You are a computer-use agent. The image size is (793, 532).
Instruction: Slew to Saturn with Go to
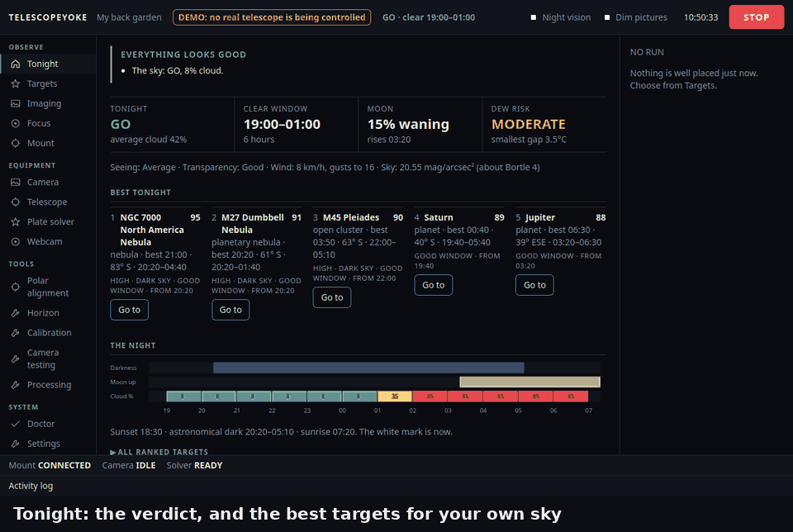[434, 285]
